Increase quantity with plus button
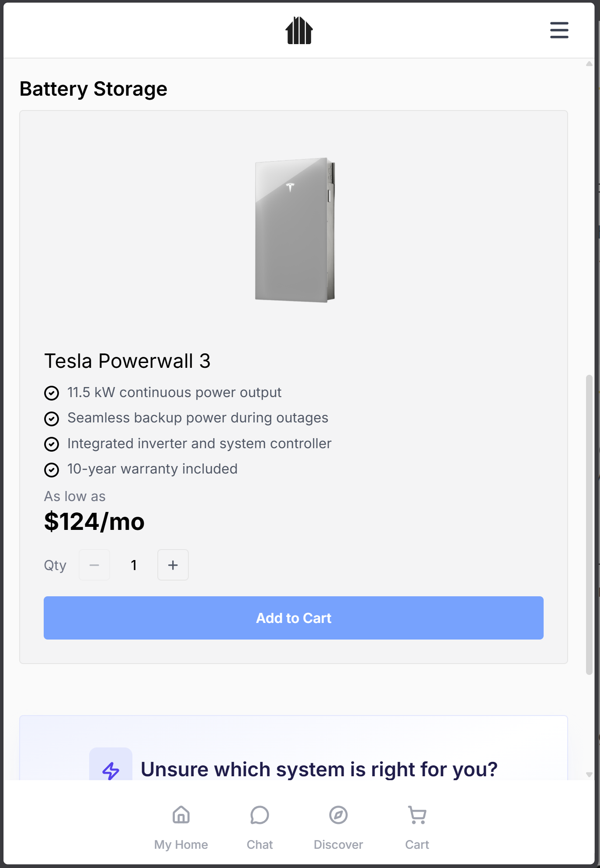Viewport: 600px width, 868px height. tap(173, 565)
